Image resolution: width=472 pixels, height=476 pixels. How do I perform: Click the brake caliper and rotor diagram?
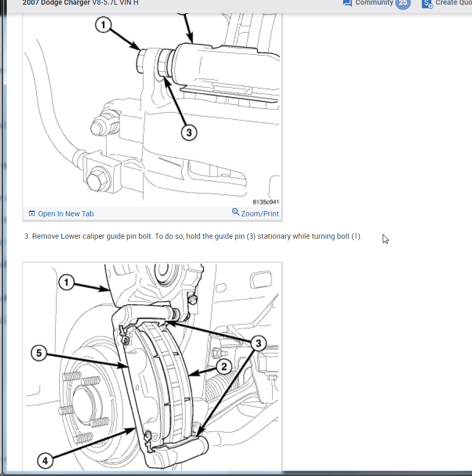point(152,367)
